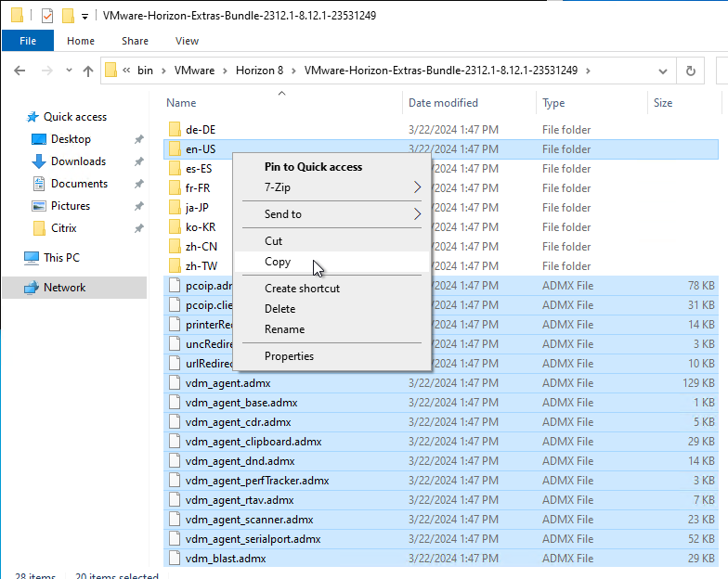This screenshot has height=579, width=728.
Task: Sort by the Type column header
Action: (553, 103)
